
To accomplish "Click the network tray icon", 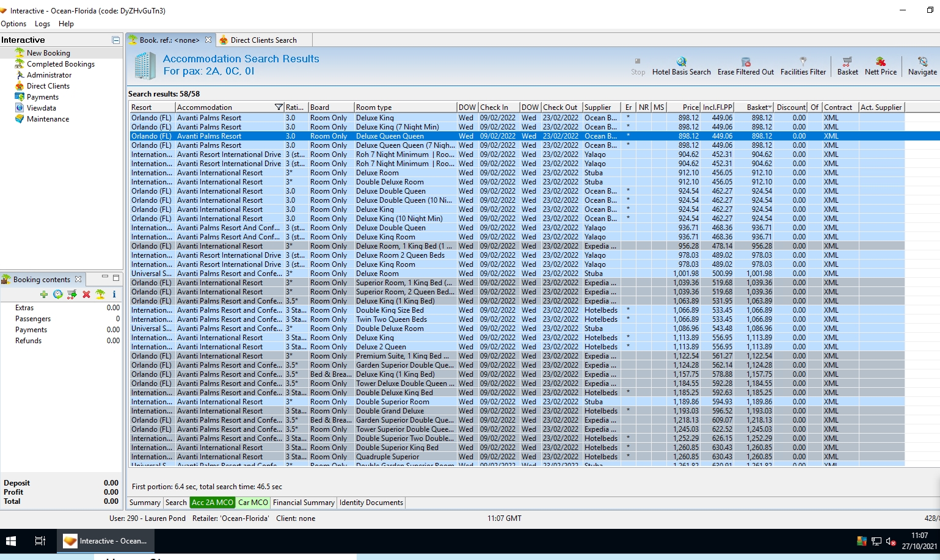I will pyautogui.click(x=876, y=541).
